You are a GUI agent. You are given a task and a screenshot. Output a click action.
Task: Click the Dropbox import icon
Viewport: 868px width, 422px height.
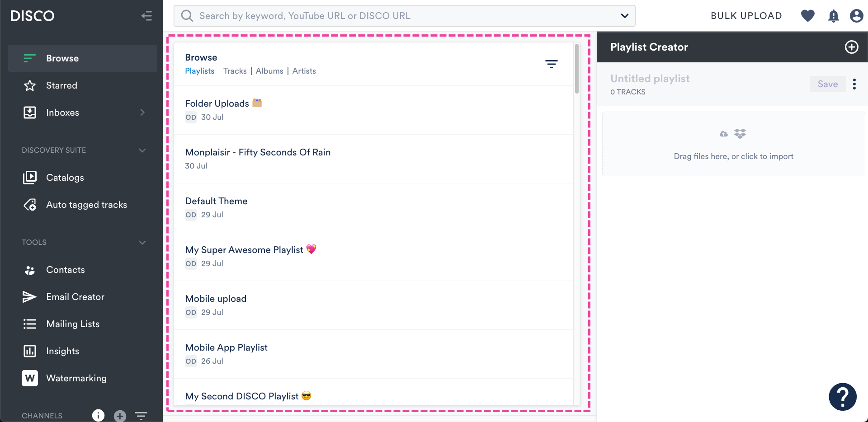point(740,133)
